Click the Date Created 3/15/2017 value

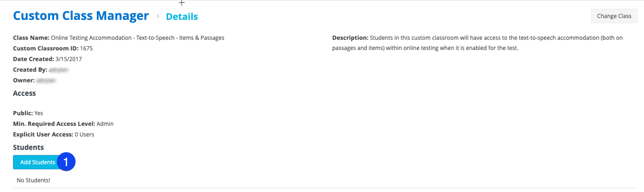(69, 59)
